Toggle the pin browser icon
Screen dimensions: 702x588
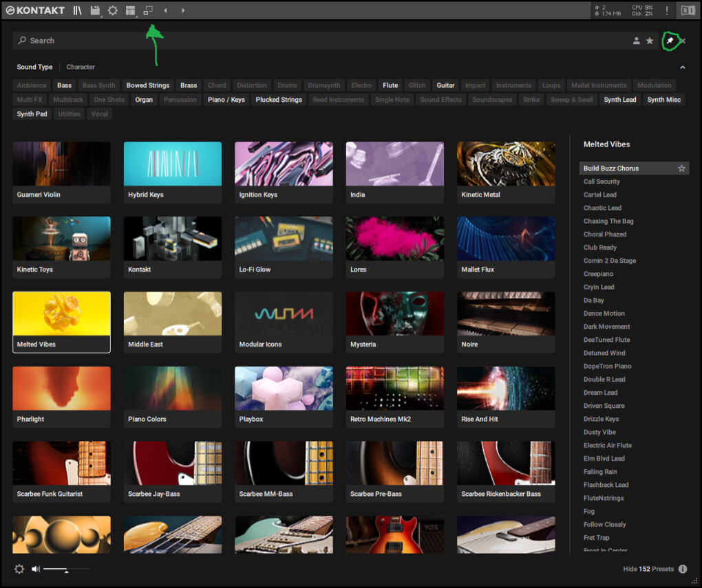click(x=670, y=41)
